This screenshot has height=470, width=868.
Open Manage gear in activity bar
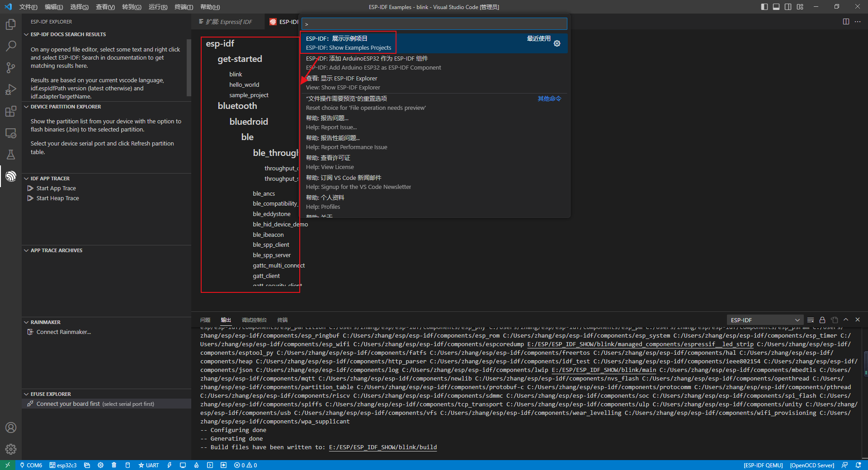point(11,449)
